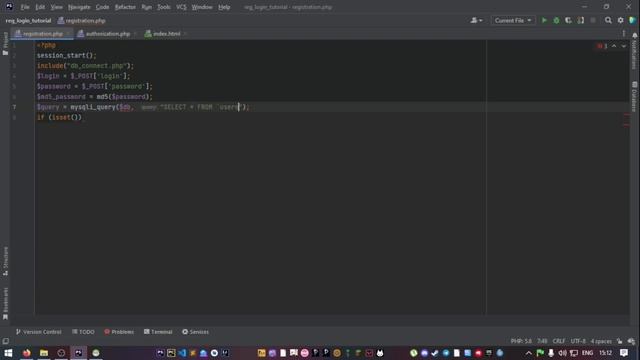The width and height of the screenshot is (640, 360).
Task: Close the registration.php tab
Action: click(x=68, y=34)
